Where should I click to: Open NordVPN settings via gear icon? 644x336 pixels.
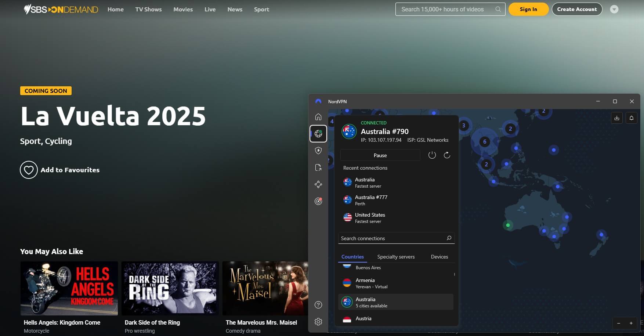click(318, 321)
